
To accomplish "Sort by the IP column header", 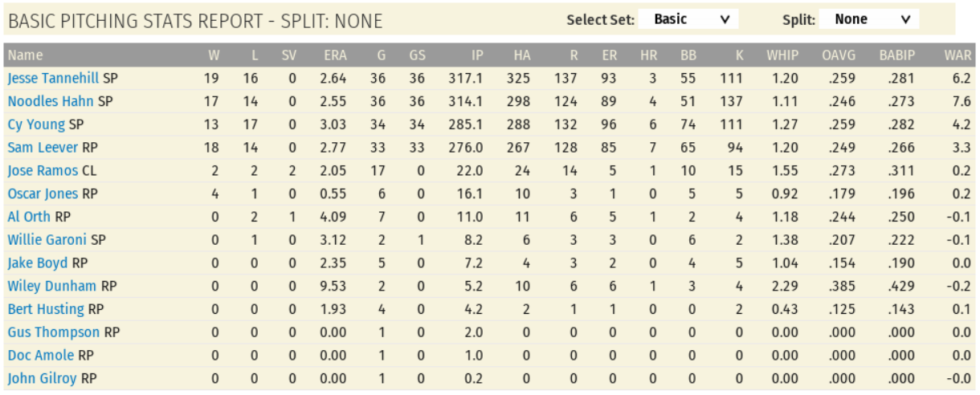I will (477, 55).
